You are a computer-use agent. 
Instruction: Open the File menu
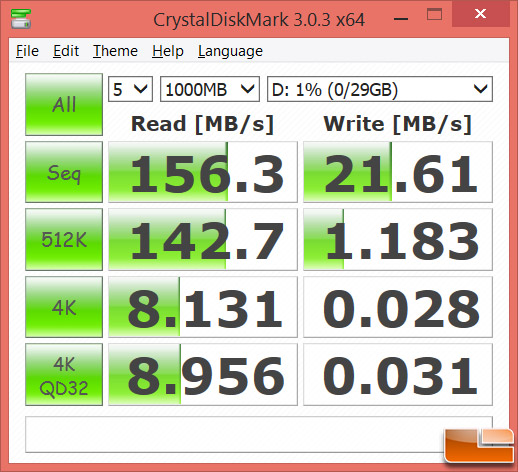pos(27,51)
